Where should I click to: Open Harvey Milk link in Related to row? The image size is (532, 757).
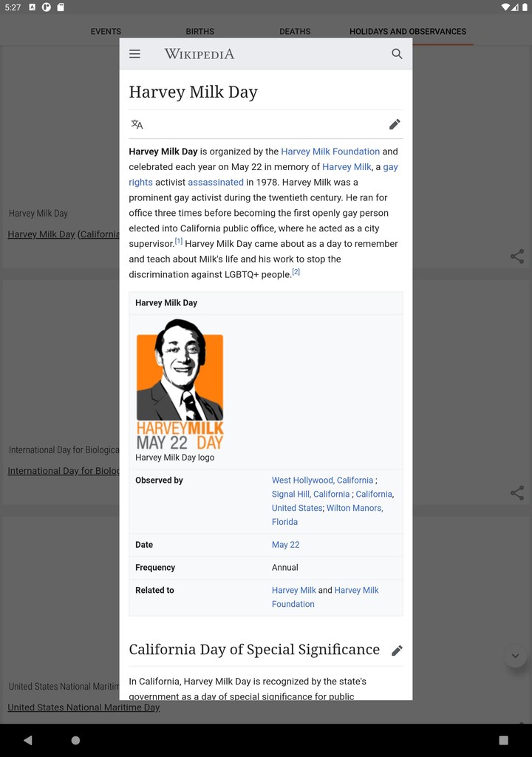click(x=293, y=591)
